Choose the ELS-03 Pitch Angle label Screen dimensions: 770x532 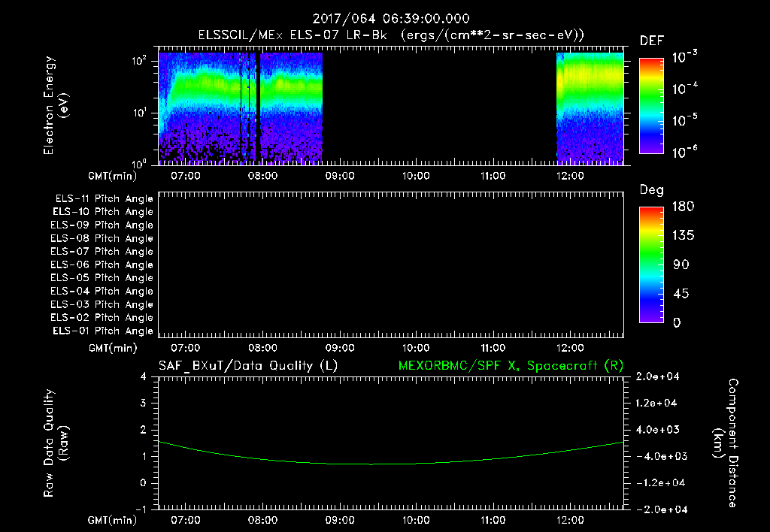102,305
